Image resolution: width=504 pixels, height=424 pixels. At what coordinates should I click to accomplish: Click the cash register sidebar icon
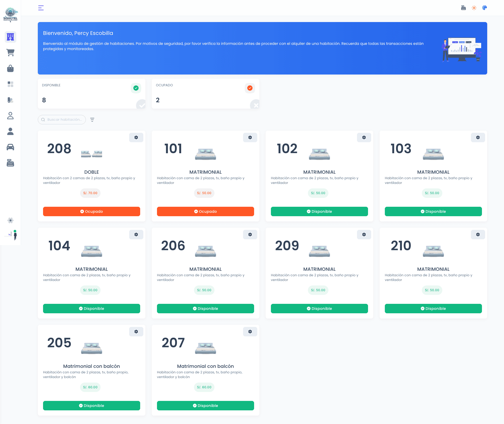[10, 163]
